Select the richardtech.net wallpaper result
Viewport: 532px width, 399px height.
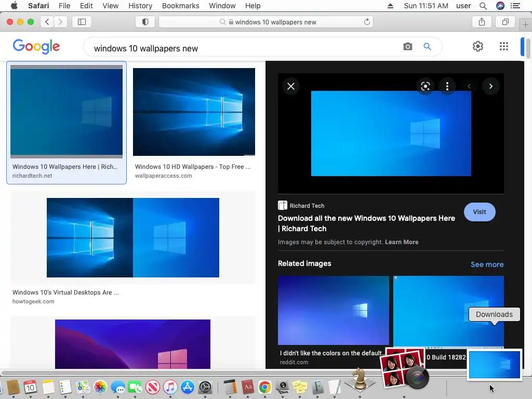(x=66, y=123)
